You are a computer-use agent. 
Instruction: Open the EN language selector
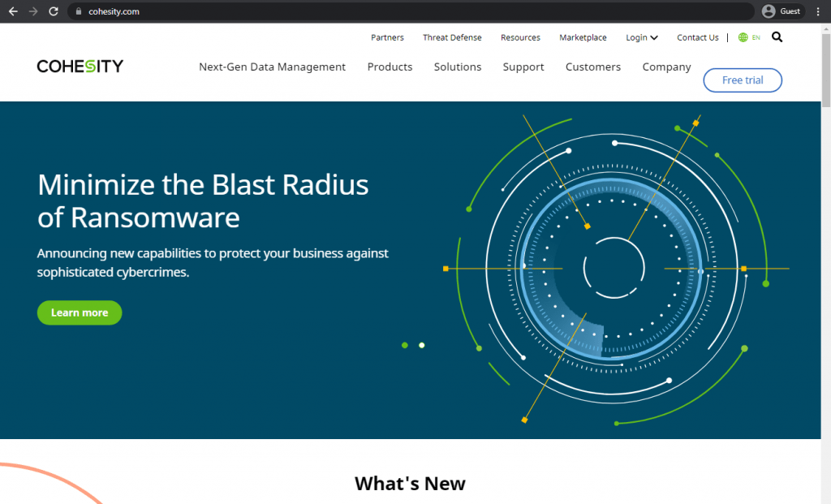[x=756, y=37]
